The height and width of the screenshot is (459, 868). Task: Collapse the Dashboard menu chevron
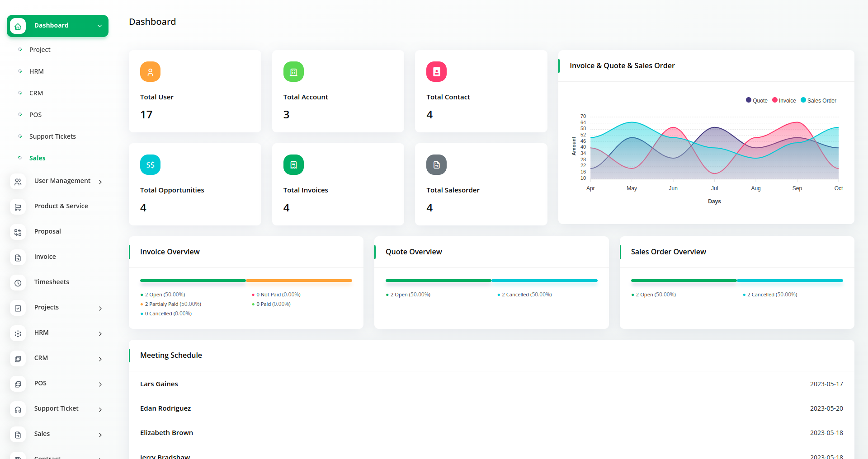click(99, 26)
